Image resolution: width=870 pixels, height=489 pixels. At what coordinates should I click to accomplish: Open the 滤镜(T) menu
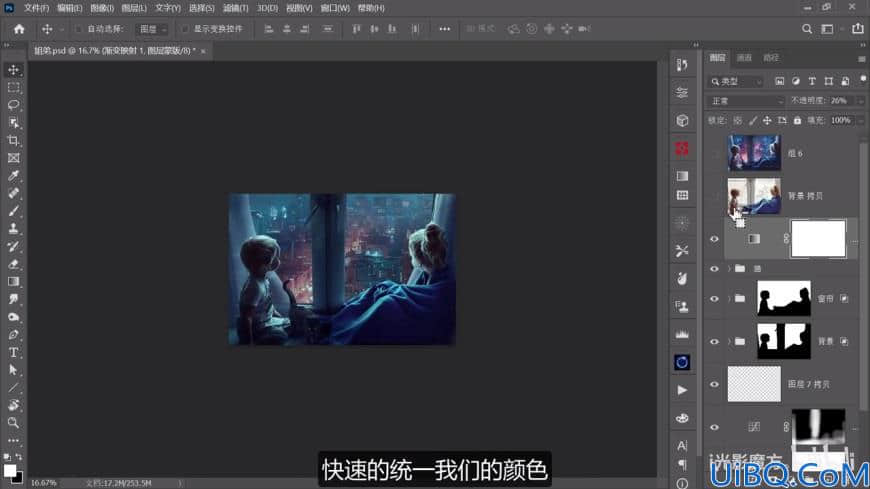pos(235,8)
